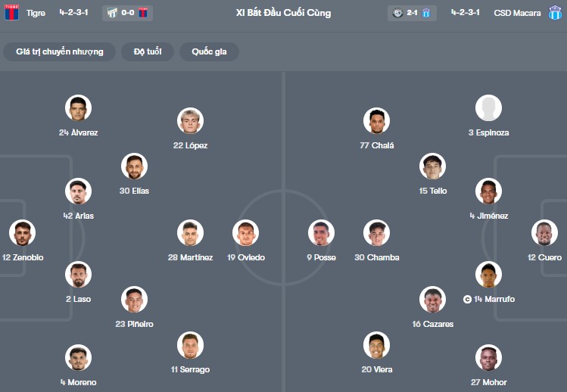Click the CSD Macara club crest icon

coord(555,13)
